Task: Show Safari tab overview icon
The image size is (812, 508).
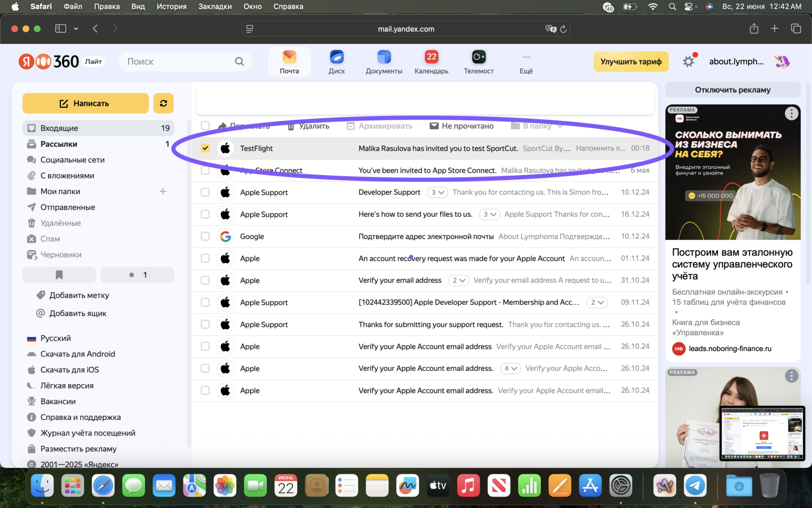Action: click(796, 29)
